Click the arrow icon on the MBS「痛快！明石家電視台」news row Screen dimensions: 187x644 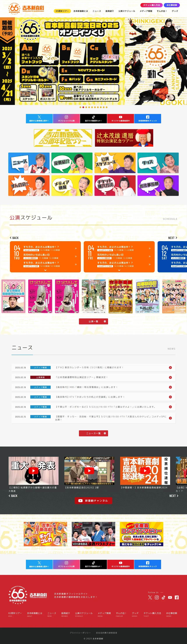[x=170, y=387]
